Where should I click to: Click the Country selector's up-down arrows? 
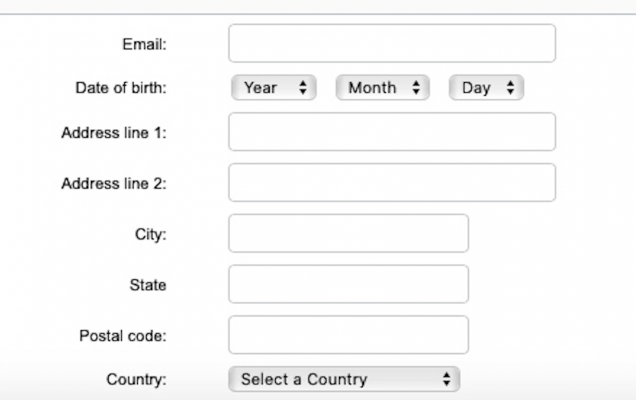(446, 380)
